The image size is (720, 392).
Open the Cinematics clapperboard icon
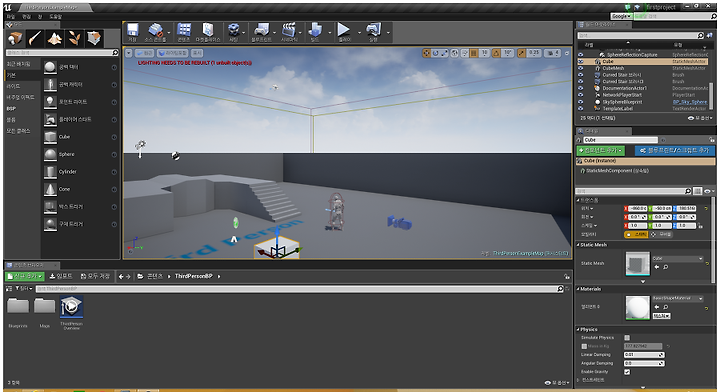tap(288, 30)
